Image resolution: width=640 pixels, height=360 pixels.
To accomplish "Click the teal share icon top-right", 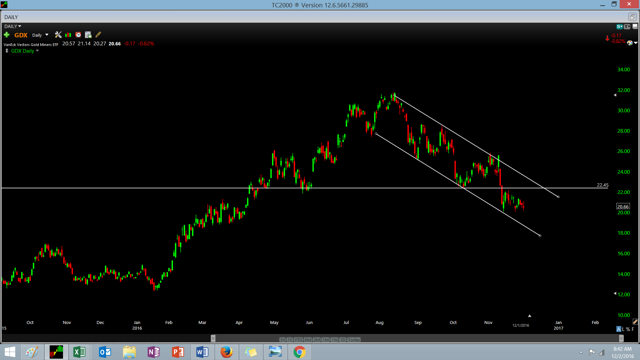I will (620, 27).
